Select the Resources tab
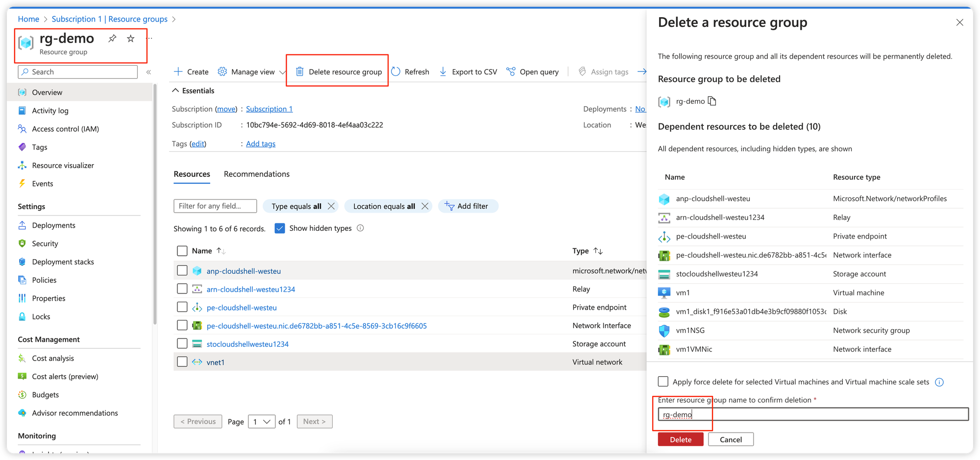Screen dimensions: 980x460 [x=192, y=174]
